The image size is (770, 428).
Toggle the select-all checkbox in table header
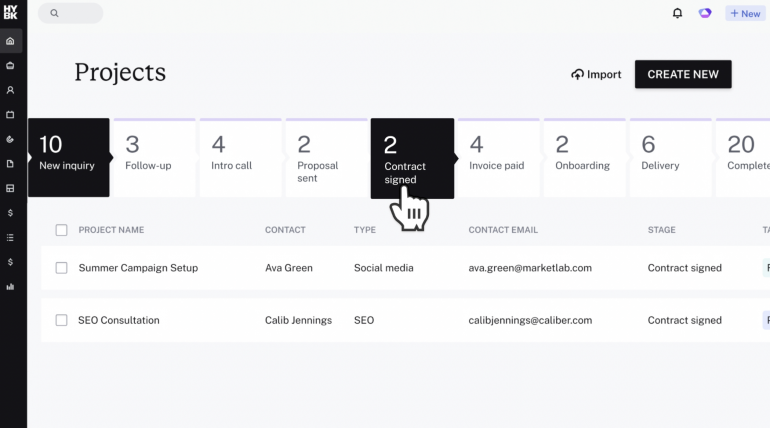click(x=61, y=230)
